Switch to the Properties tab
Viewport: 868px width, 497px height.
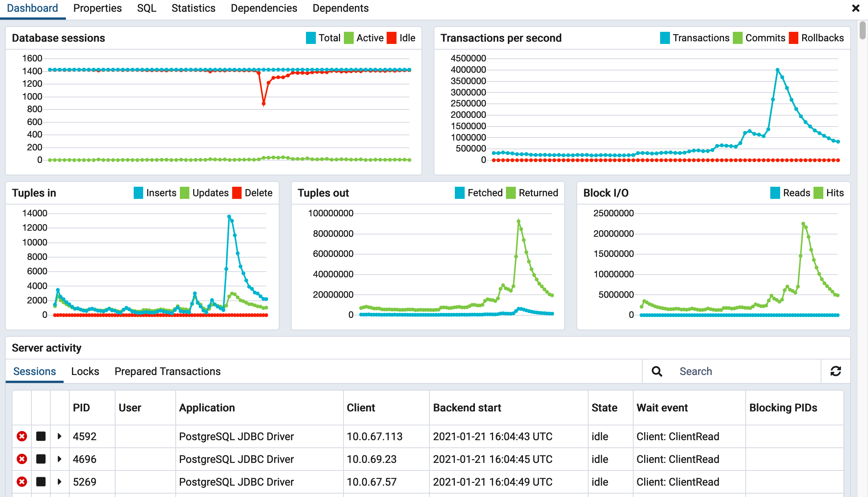[97, 8]
